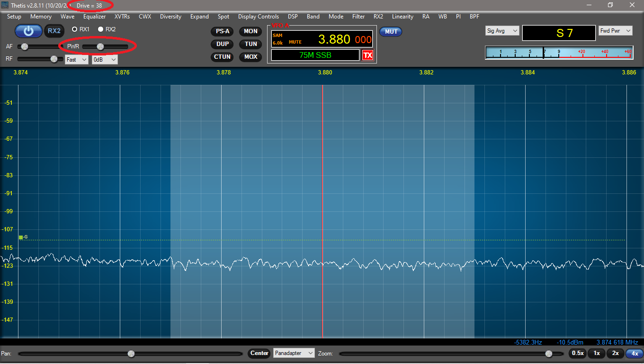Open the RX2 menu item
This screenshot has height=364, width=644.
[x=378, y=17]
